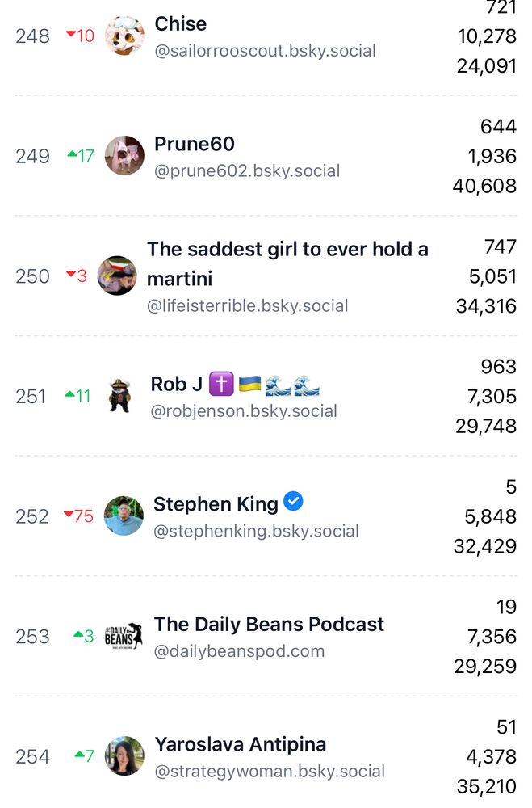Screen dimensions: 532x808
Task: Open the Yaroslava Antipina name link
Action: (x=241, y=744)
